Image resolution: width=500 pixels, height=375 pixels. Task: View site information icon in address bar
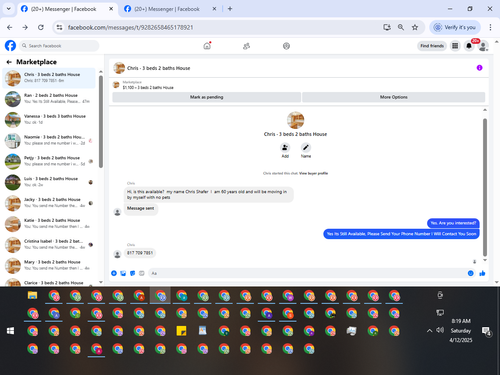(x=59, y=27)
